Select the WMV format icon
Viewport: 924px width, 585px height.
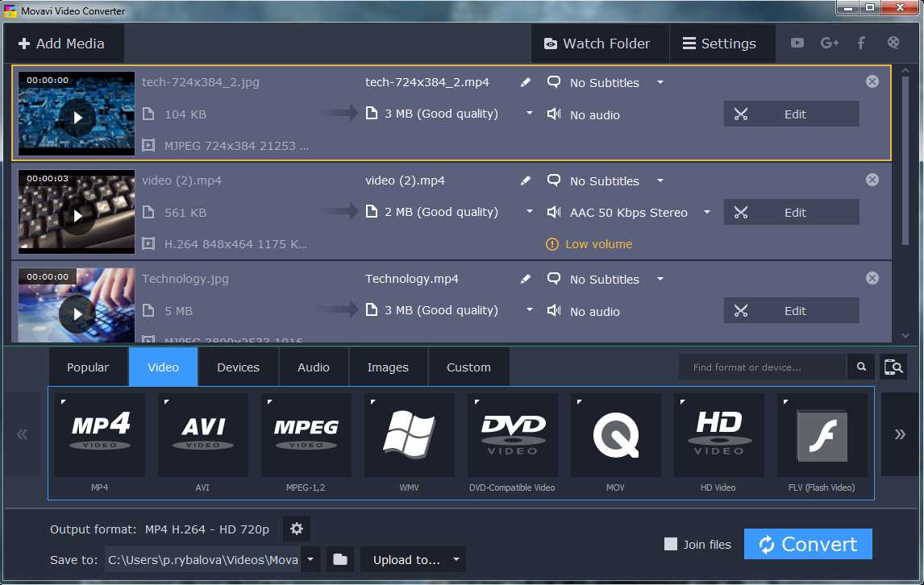click(x=410, y=434)
